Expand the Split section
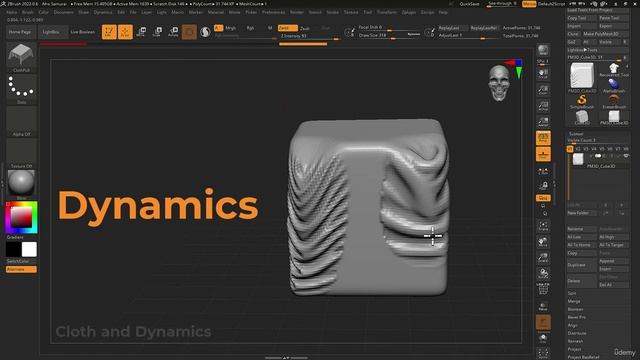This screenshot has height=360, width=640. tap(572, 293)
